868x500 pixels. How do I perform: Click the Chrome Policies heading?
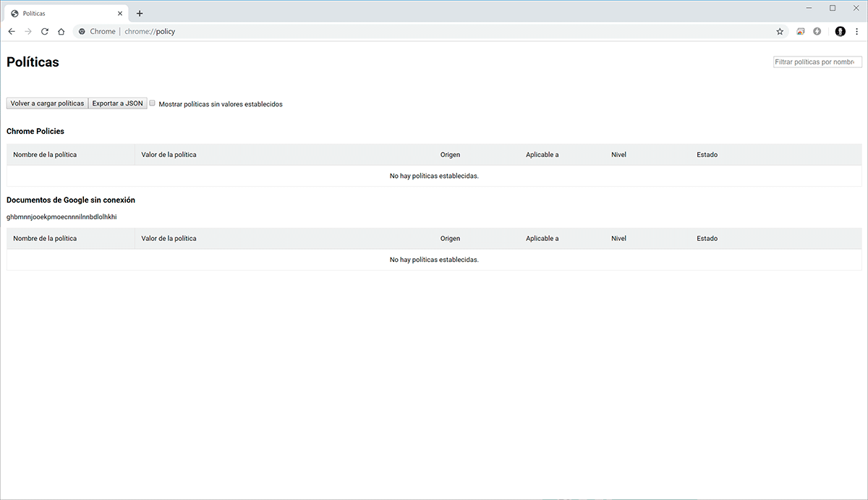35,132
